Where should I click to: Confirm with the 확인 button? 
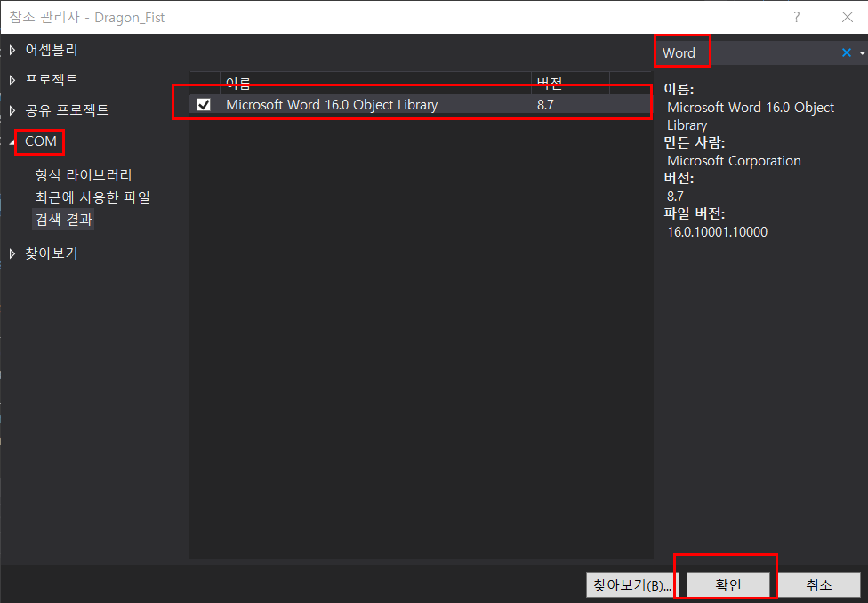point(728,584)
